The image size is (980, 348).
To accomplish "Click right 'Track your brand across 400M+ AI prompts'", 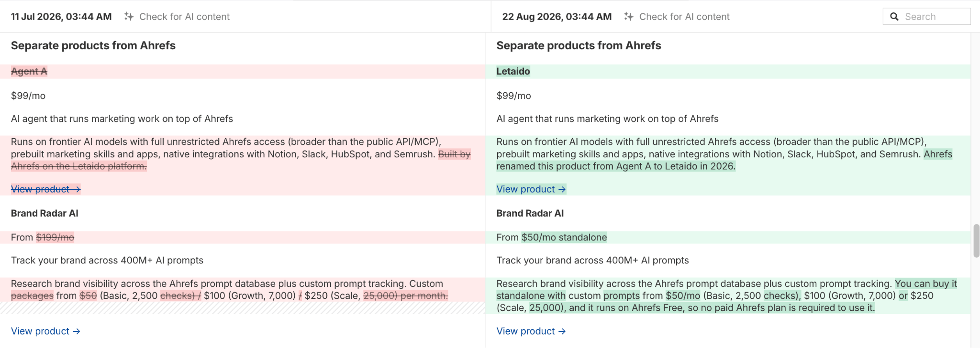I will pos(592,261).
